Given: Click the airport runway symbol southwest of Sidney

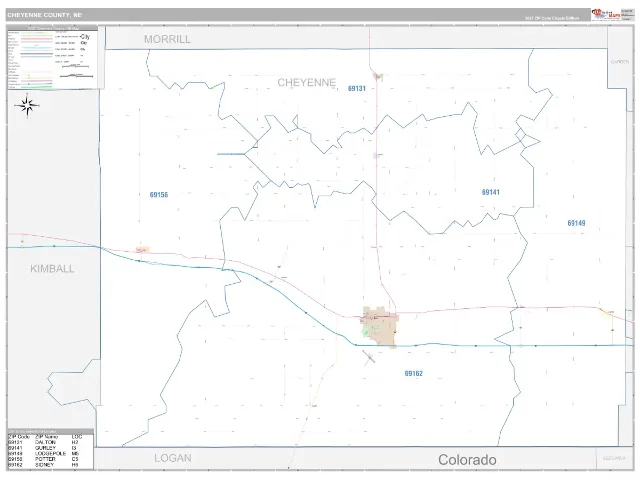Looking at the screenshot, I should click(369, 358).
